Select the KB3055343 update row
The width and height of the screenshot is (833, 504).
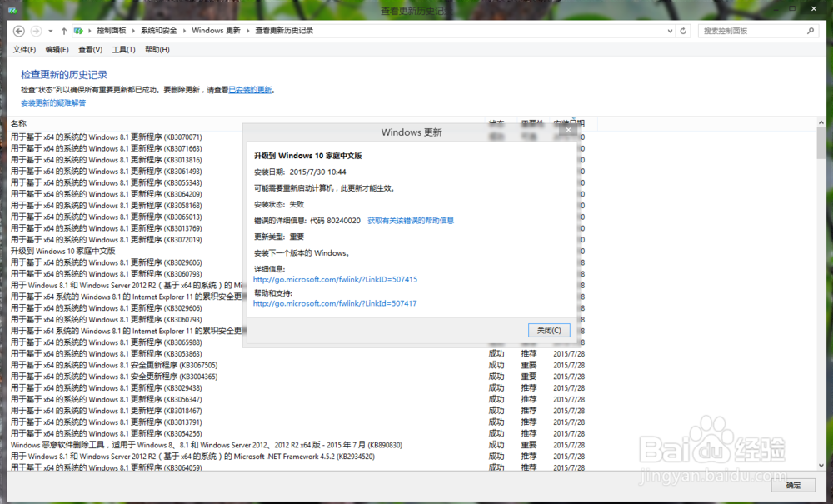click(107, 182)
